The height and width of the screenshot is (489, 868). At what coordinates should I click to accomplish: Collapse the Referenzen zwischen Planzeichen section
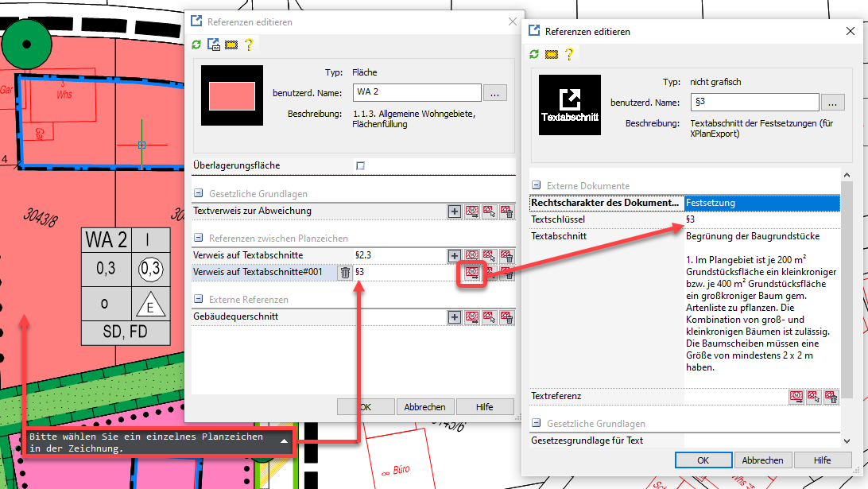coord(199,239)
